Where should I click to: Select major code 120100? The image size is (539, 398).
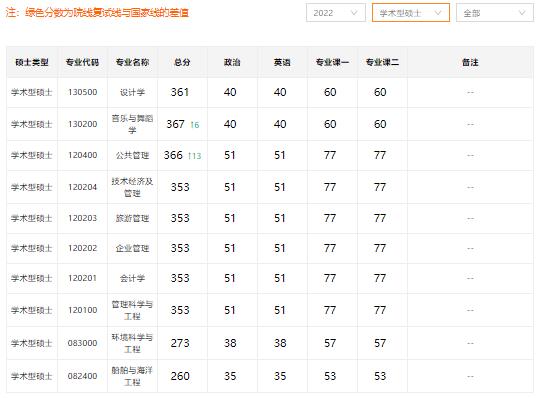tap(82, 310)
